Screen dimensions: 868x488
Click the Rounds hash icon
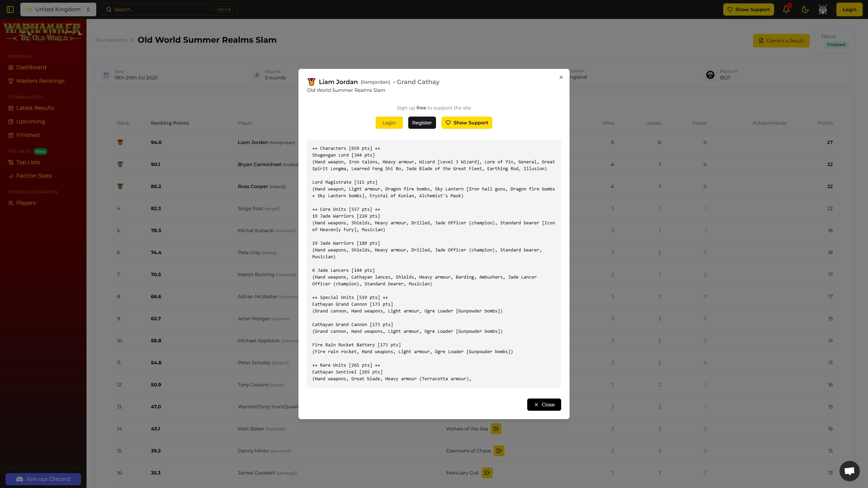pos(257,75)
